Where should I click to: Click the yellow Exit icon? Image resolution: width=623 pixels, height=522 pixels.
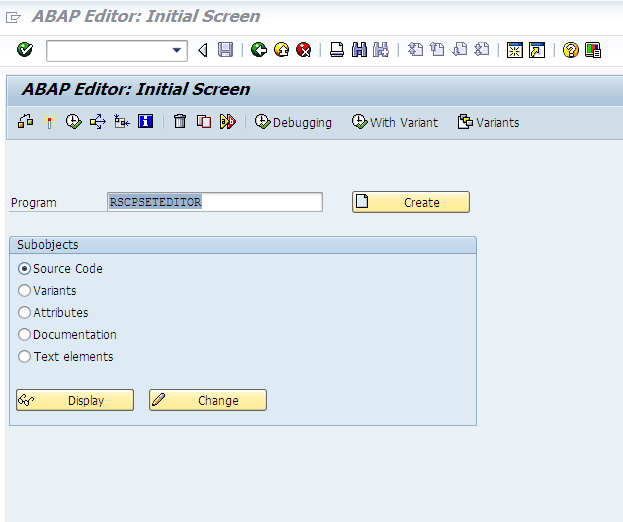pyautogui.click(x=281, y=50)
